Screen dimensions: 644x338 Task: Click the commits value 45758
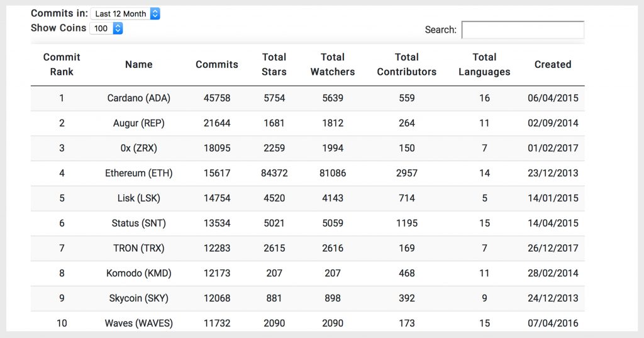pyautogui.click(x=217, y=98)
